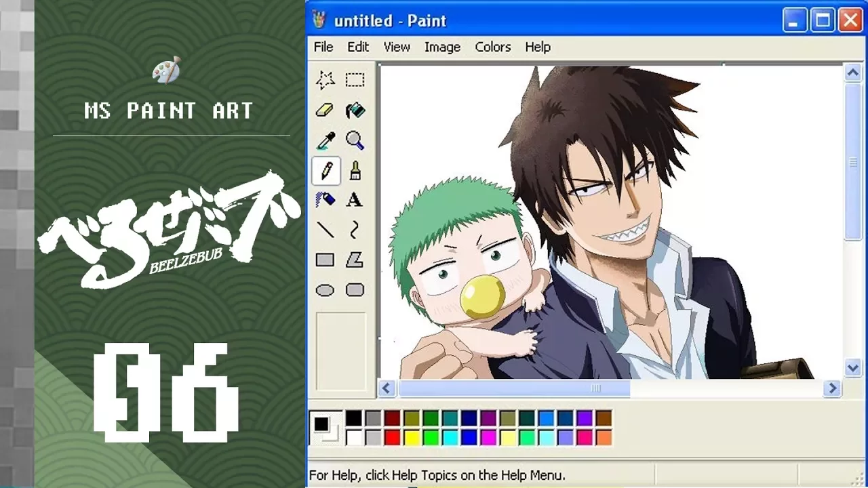Screen dimensions: 868x488
Task: Click the status bar help message text
Action: coord(437,475)
